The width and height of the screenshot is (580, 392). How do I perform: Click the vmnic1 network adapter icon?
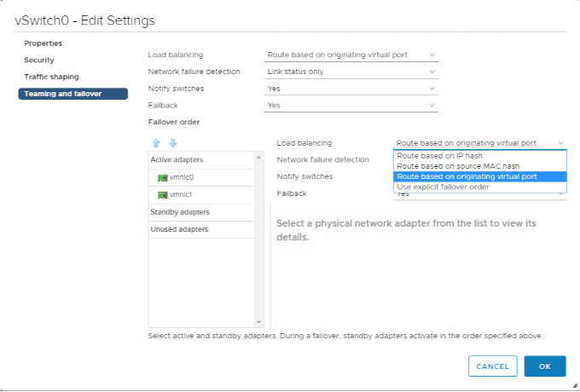(x=162, y=194)
